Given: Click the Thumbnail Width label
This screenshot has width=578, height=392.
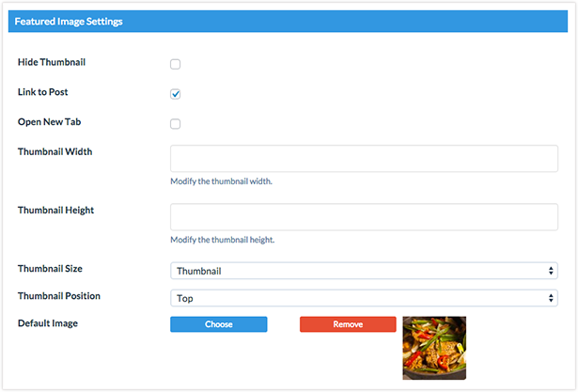Looking at the screenshot, I should tap(55, 151).
